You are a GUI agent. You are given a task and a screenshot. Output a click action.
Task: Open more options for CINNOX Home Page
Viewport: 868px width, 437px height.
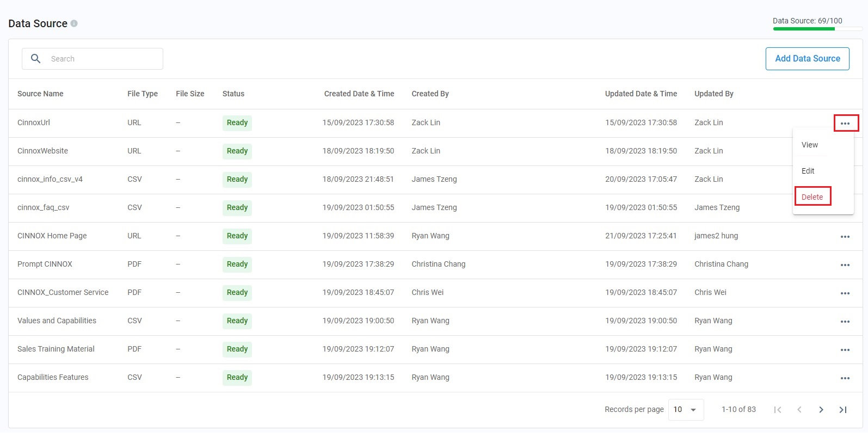(845, 237)
